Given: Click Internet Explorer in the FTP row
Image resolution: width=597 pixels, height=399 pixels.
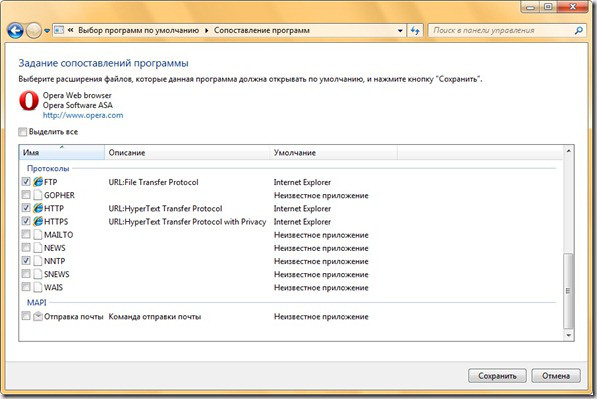Looking at the screenshot, I should pos(302,182).
